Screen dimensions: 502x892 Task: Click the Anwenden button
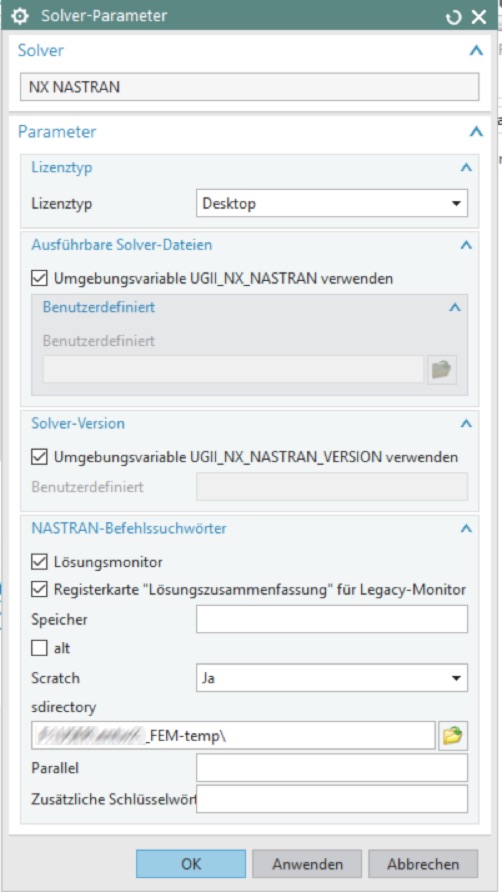point(307,864)
